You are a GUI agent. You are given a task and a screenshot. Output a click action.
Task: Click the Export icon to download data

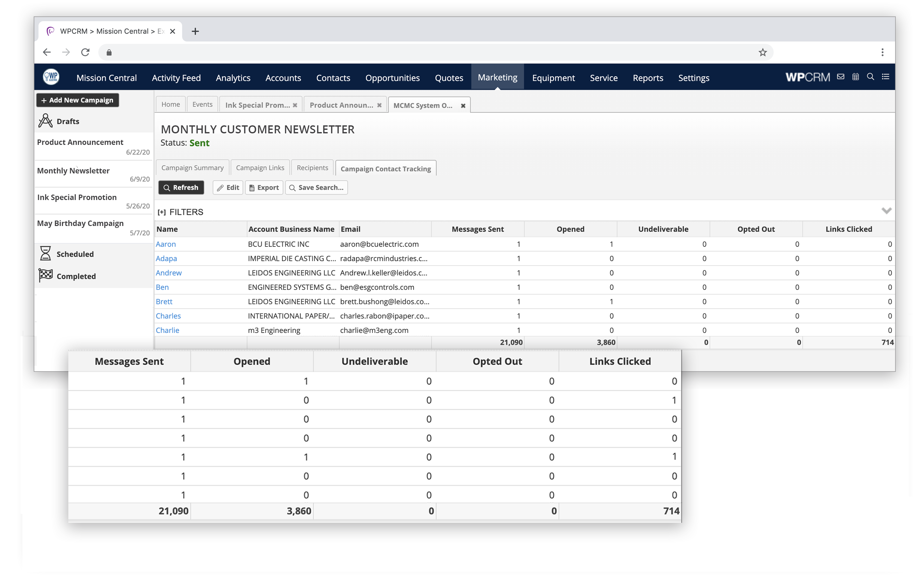pos(263,188)
